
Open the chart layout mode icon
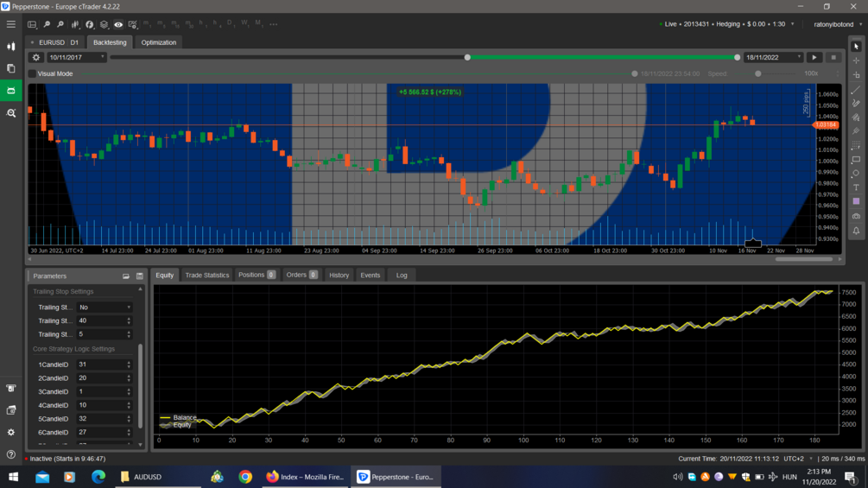pyautogui.click(x=32, y=24)
